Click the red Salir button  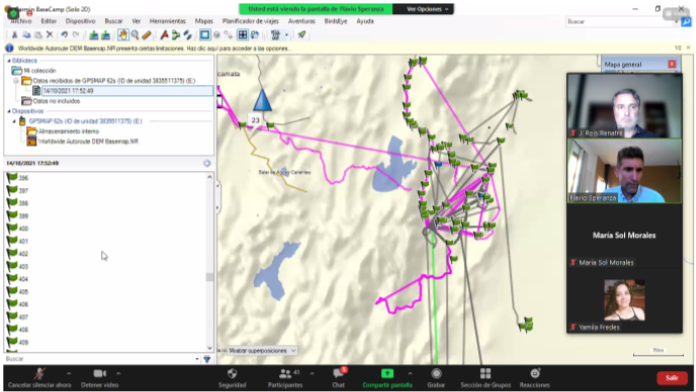point(672,378)
